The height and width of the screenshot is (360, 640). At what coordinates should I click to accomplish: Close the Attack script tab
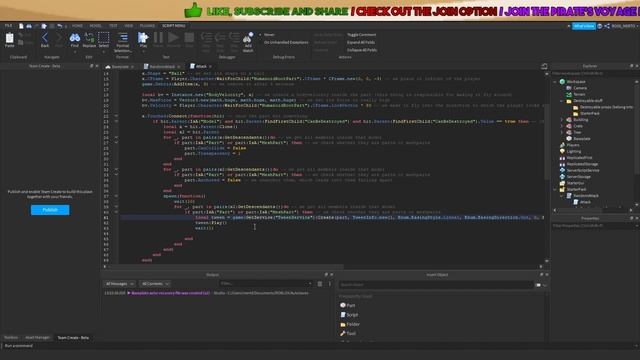point(211,67)
